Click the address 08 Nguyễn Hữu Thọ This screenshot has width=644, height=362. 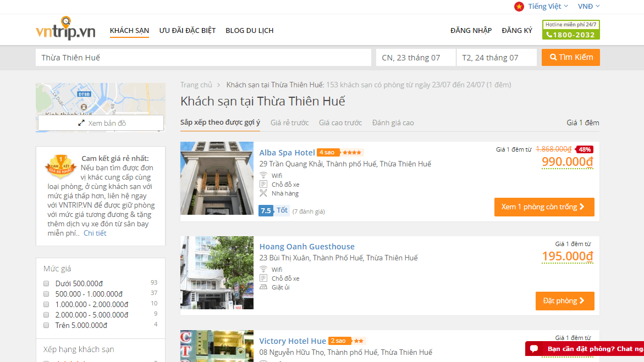[346, 352]
